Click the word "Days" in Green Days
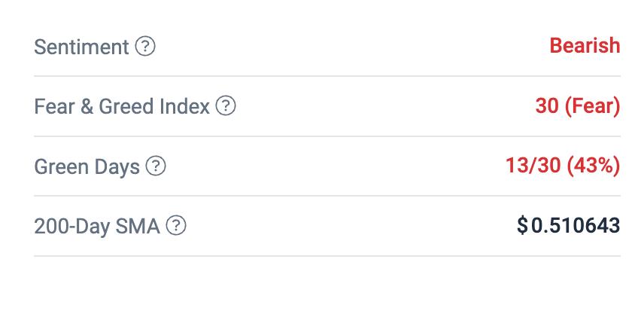Viewport: 644px width, 314px height. coord(117,166)
